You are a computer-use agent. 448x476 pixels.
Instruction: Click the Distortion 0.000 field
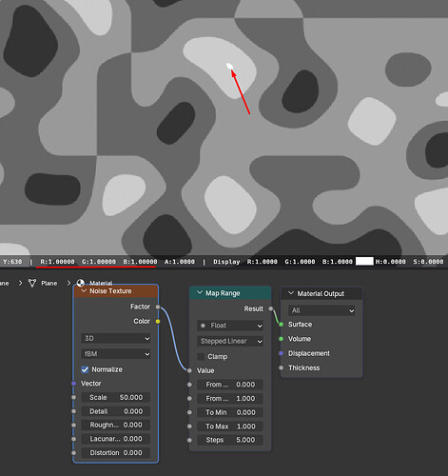coord(116,453)
